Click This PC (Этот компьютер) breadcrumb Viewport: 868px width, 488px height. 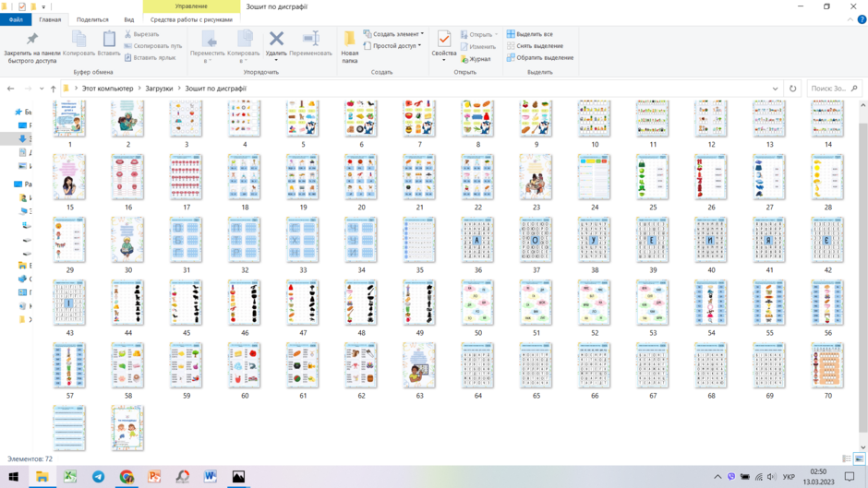click(x=107, y=89)
